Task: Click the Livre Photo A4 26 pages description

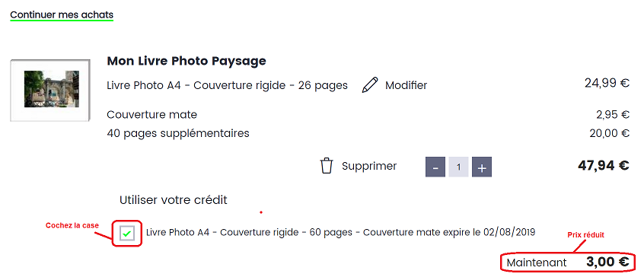Action: point(227,85)
